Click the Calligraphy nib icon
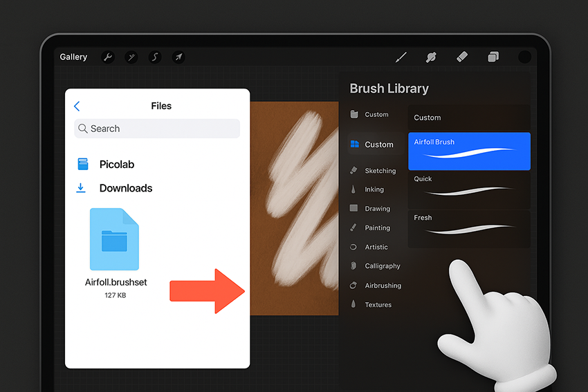The width and height of the screenshot is (588, 392). pyautogui.click(x=353, y=265)
